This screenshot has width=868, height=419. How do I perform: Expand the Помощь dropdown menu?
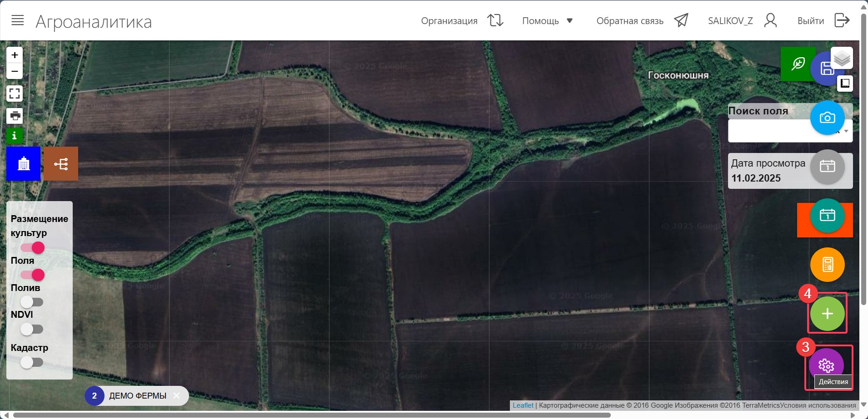click(x=547, y=21)
